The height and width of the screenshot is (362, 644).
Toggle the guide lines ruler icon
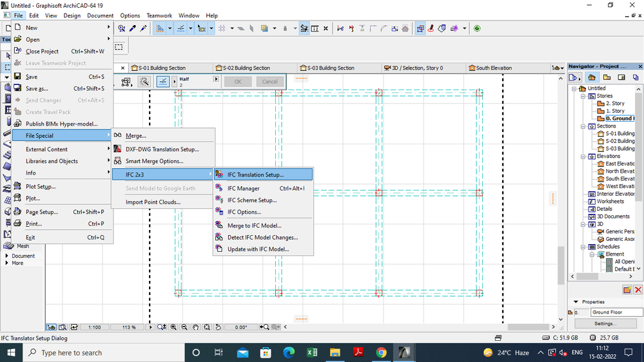[160, 28]
